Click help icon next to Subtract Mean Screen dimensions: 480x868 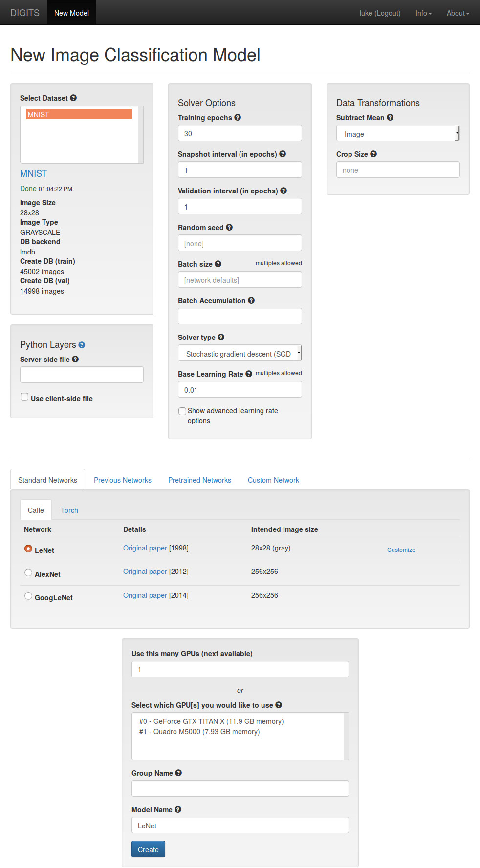click(390, 117)
